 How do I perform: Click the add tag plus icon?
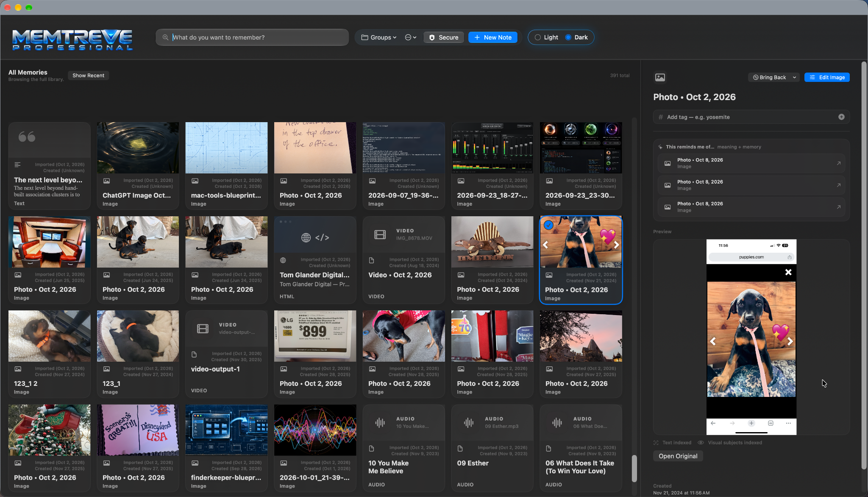click(841, 117)
